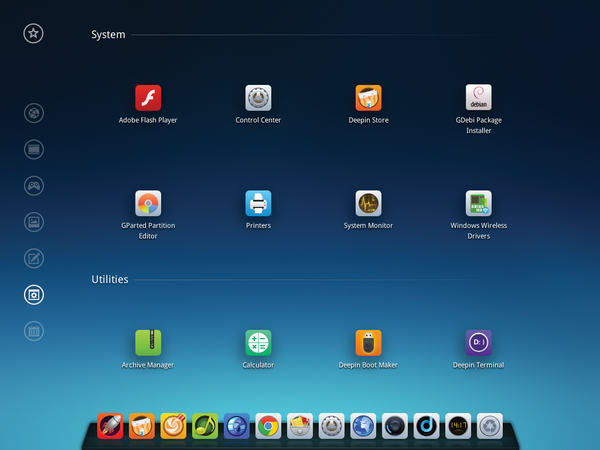
Task: Open the green music player in the dock
Action: (x=205, y=426)
